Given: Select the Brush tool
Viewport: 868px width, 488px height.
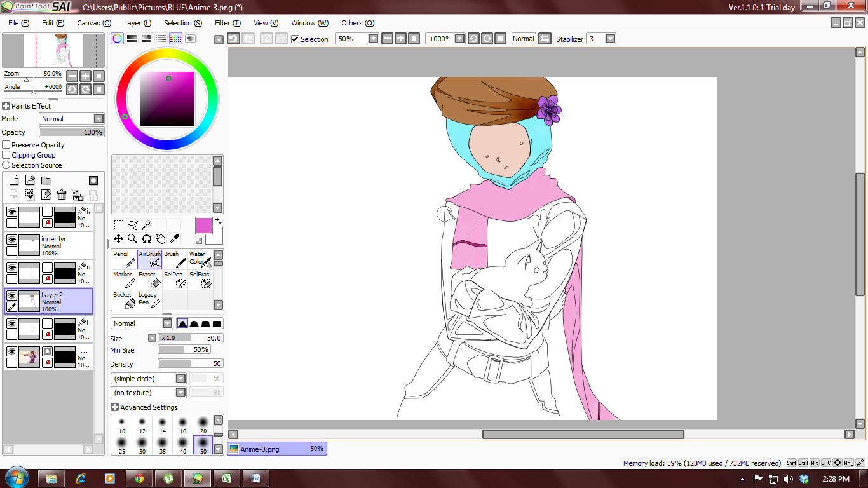Looking at the screenshot, I should point(175,259).
